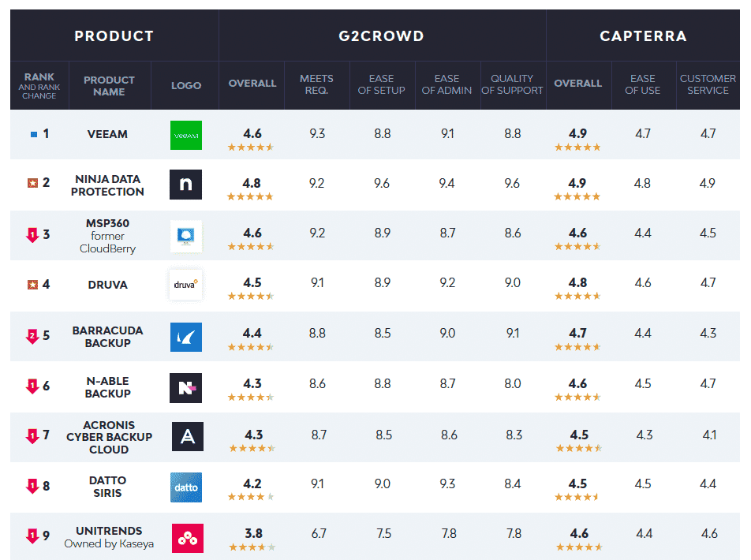The width and height of the screenshot is (751, 560).
Task: Select the Ease of Setup column header
Action: [381, 84]
